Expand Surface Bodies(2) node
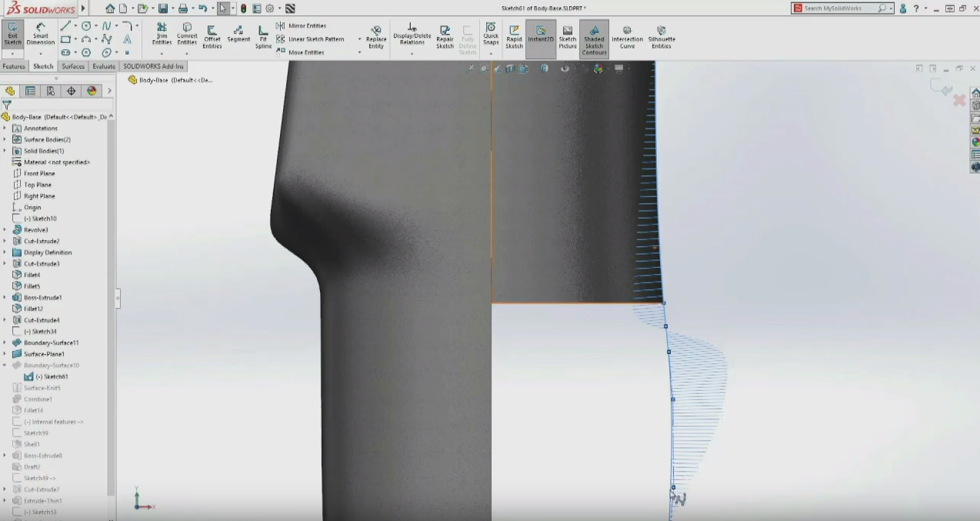This screenshot has height=521, width=980. click(x=5, y=139)
